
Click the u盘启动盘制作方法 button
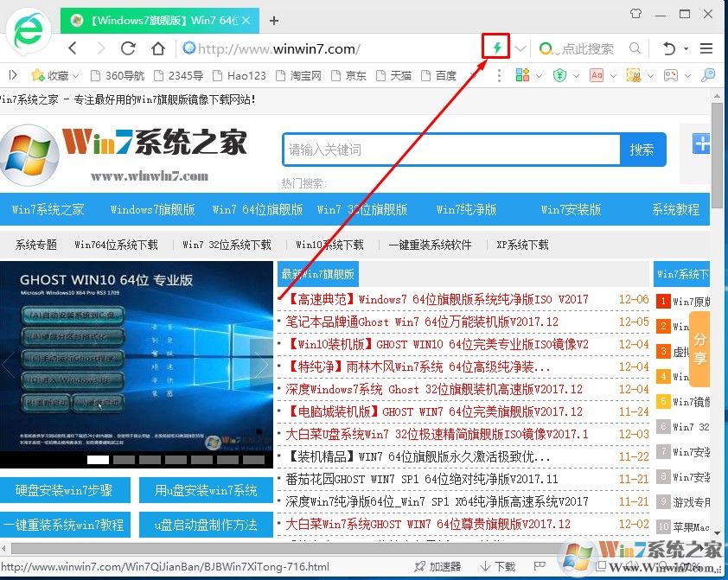click(206, 525)
